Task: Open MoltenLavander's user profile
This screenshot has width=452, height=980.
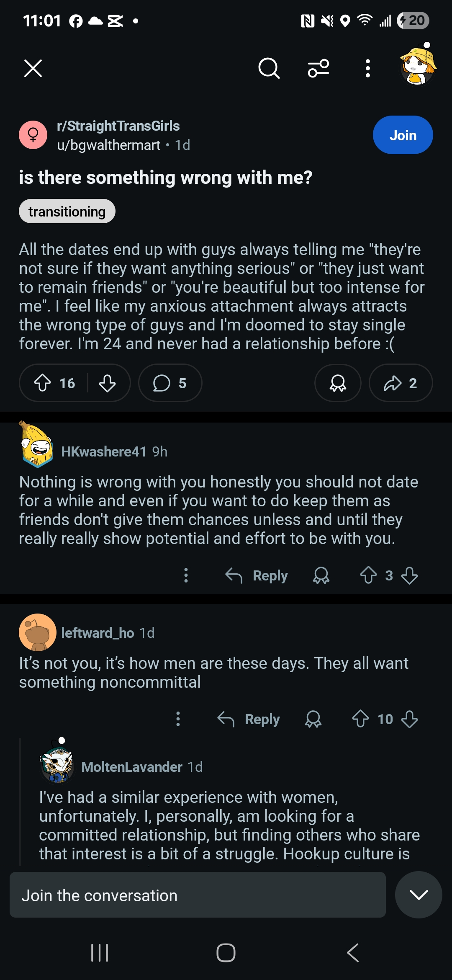Action: (x=131, y=767)
